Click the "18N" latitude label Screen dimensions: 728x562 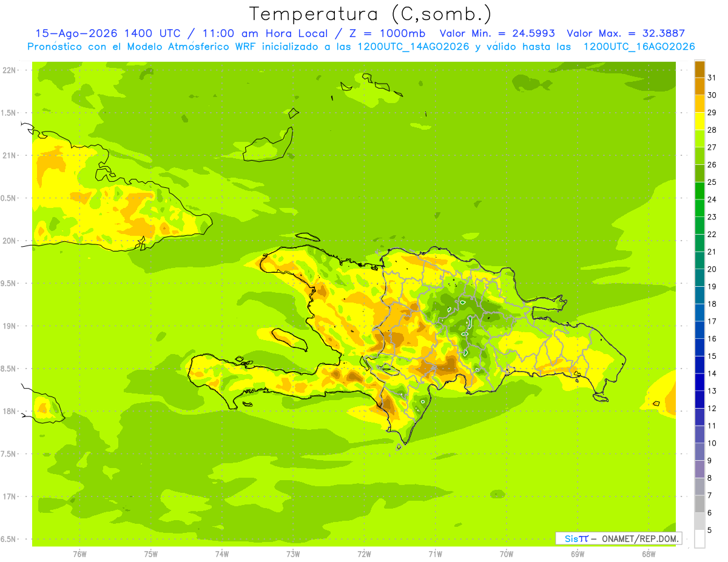click(x=9, y=412)
